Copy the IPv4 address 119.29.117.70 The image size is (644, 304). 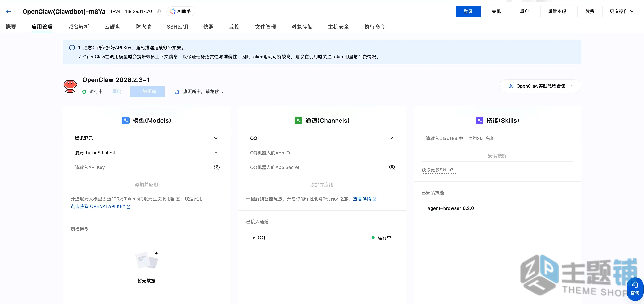click(x=159, y=11)
